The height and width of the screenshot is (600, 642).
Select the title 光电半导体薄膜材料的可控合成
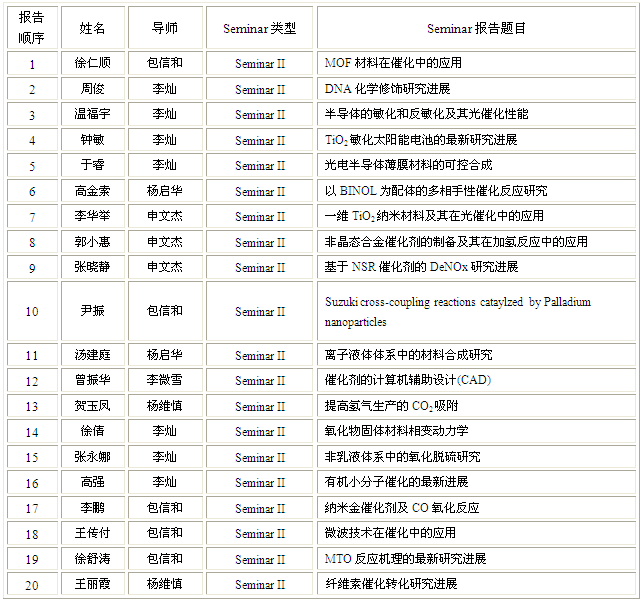(x=408, y=165)
